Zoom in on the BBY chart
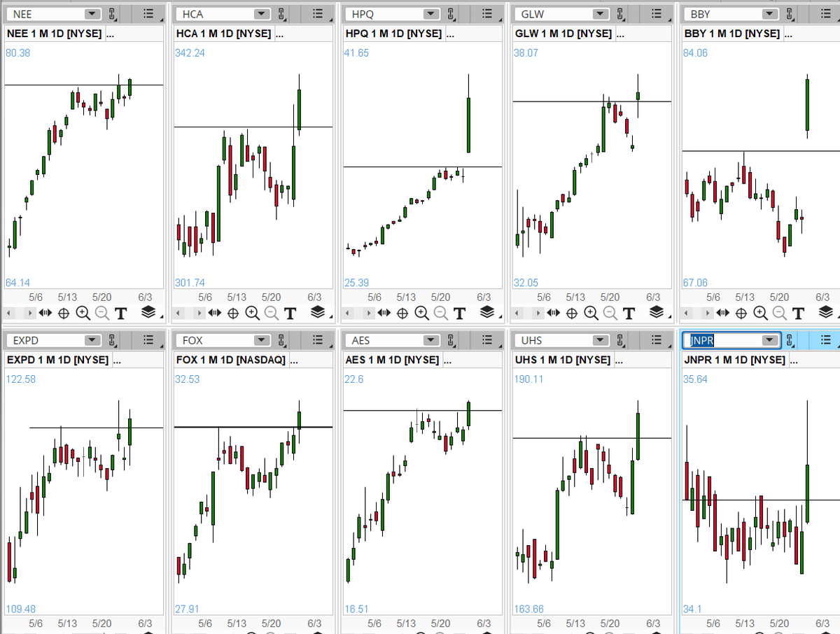 tap(760, 313)
